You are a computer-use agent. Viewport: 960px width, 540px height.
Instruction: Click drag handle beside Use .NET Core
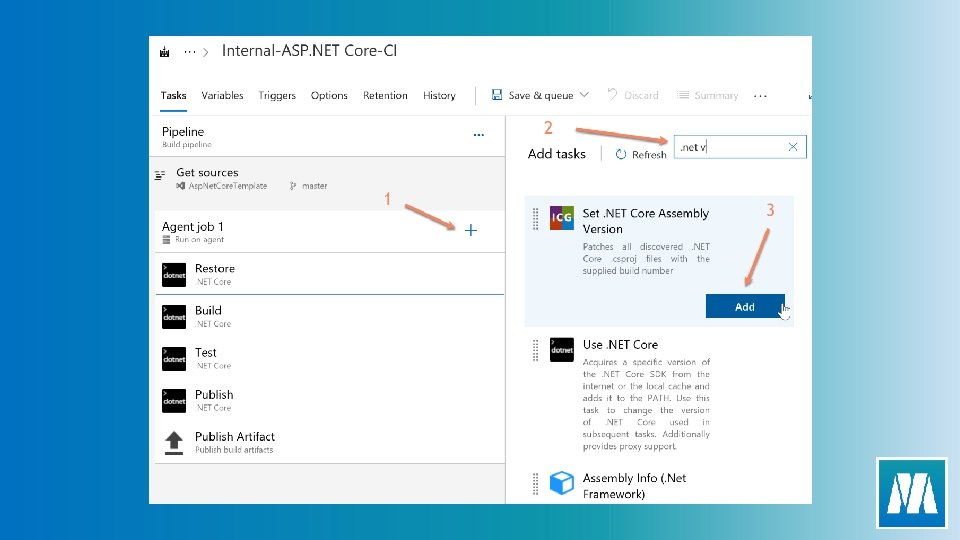(x=536, y=350)
